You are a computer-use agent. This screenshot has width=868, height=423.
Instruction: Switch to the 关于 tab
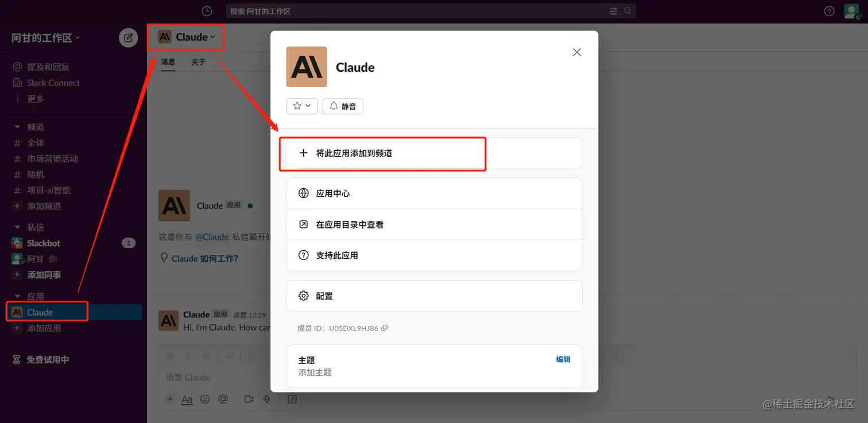(199, 61)
